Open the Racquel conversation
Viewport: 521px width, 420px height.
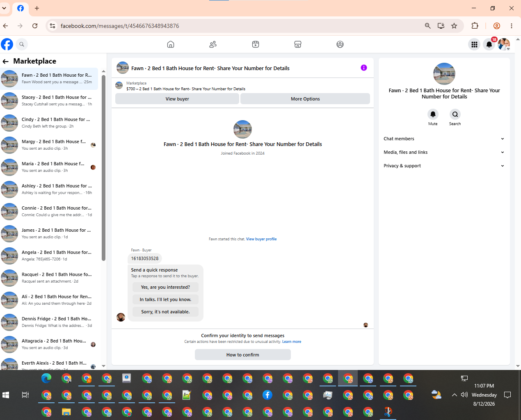coord(49,278)
